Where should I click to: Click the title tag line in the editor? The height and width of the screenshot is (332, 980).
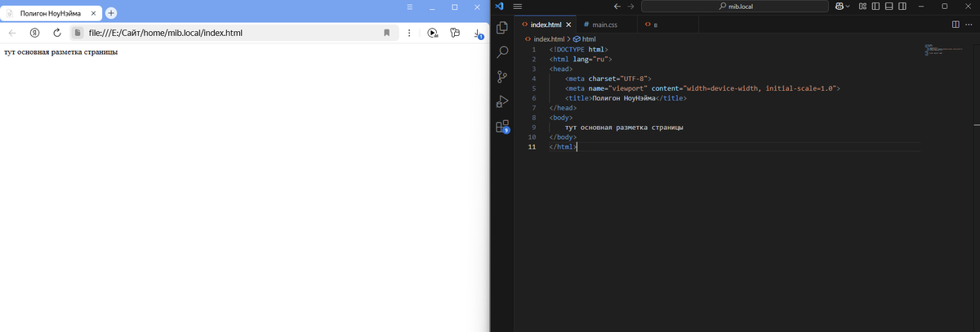[626, 98]
